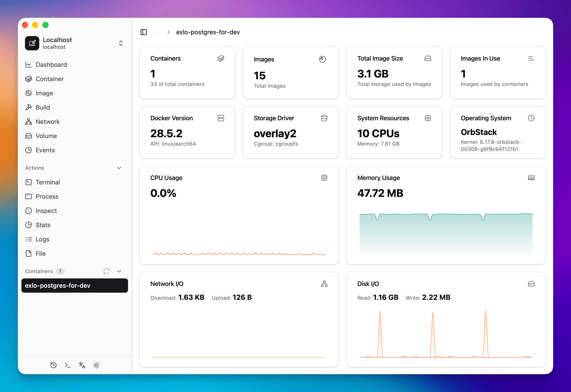
Task: Select the Inspect action in sidebar
Action: (46, 210)
